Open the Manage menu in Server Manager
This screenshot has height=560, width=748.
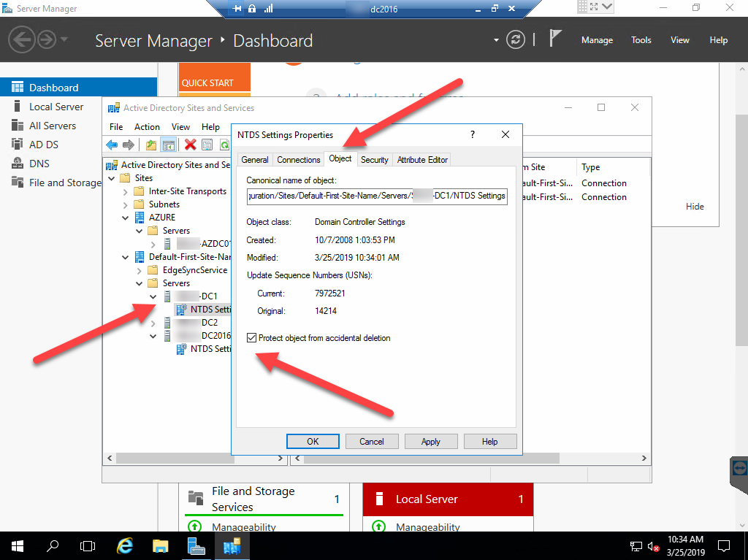click(x=597, y=40)
